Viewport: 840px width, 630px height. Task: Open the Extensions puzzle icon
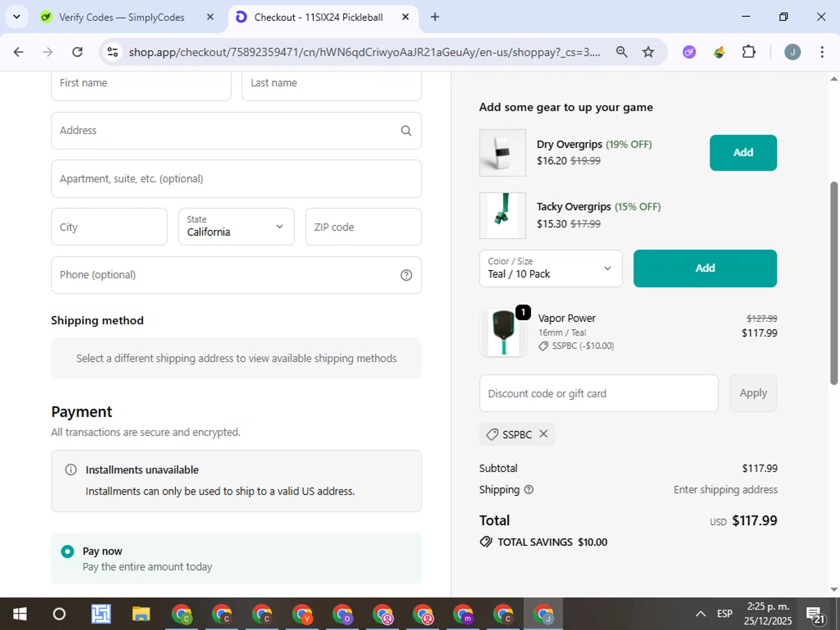point(749,52)
